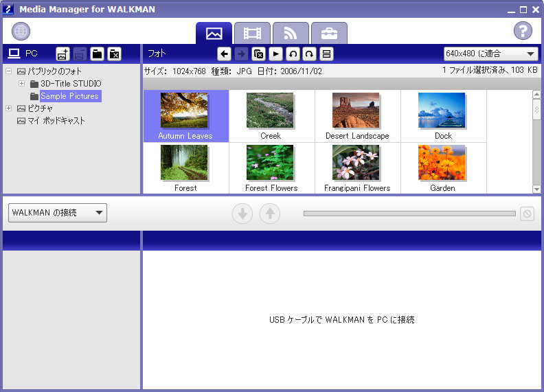544x392 pixels.
Task: Click the フォト panel heading
Action: pyautogui.click(x=157, y=54)
